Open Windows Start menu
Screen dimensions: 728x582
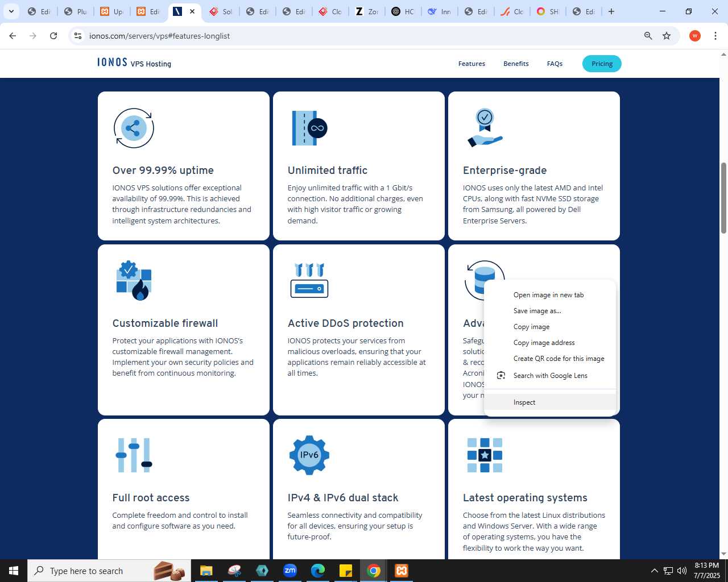(14, 571)
